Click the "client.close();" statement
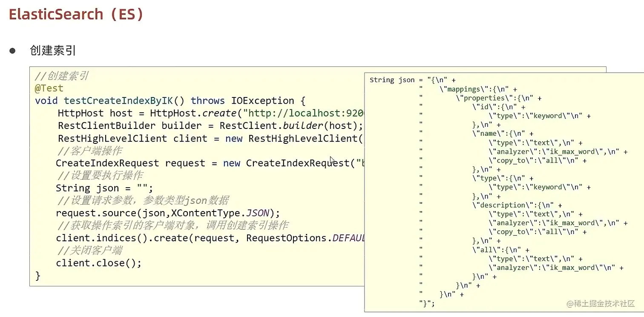 pyautogui.click(x=98, y=263)
